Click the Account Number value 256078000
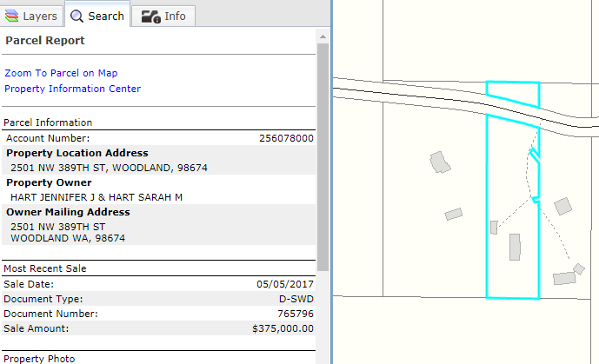This screenshot has width=599, height=364. 286,138
